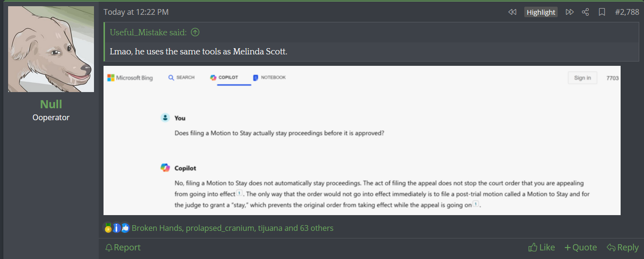Toggle the Highlight button
The image size is (644, 259).
tap(541, 12)
